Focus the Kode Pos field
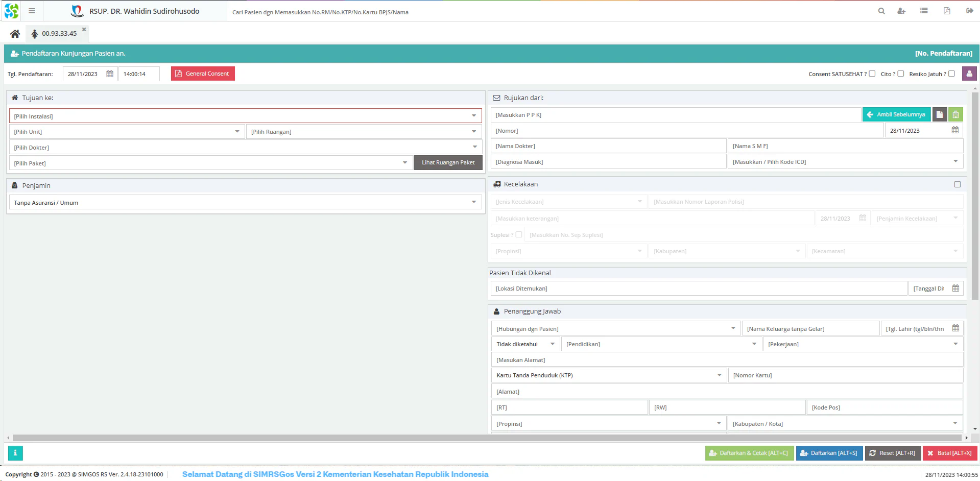This screenshot has height=481, width=980. (x=885, y=407)
